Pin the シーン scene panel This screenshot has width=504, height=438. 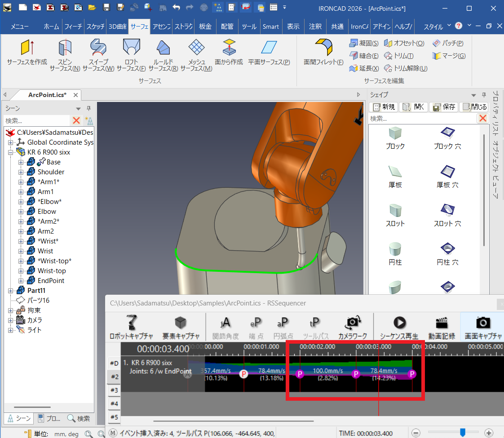pyautogui.click(x=88, y=109)
